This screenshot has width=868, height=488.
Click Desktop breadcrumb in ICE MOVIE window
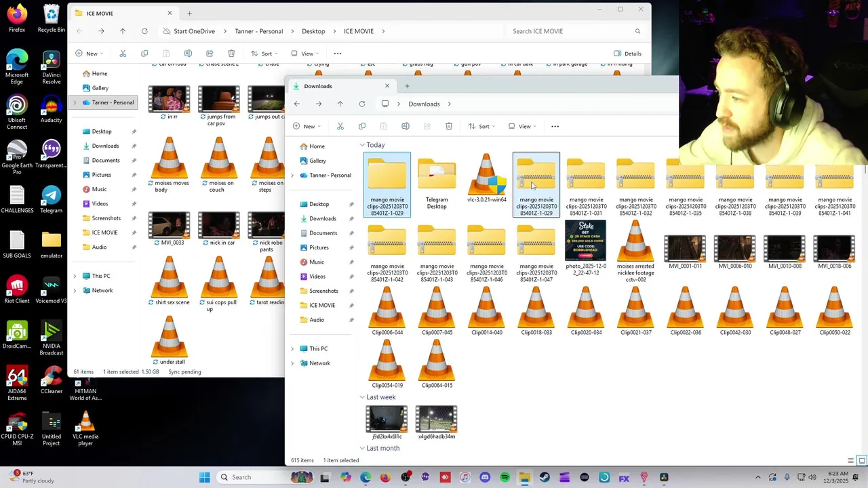tap(313, 31)
